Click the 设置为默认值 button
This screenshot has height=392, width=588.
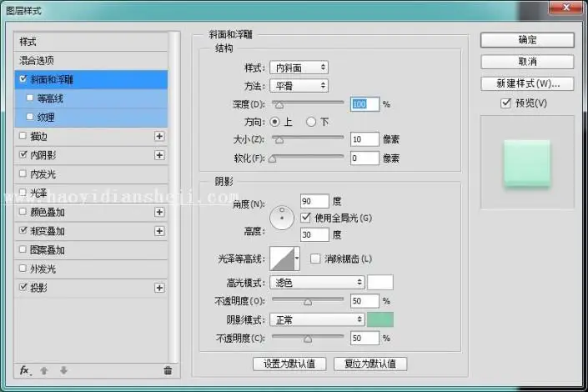click(289, 364)
